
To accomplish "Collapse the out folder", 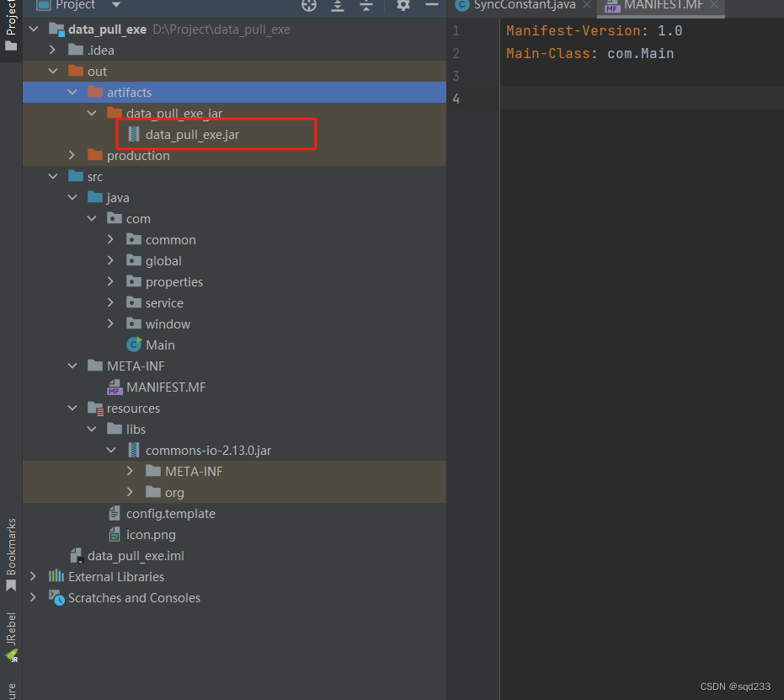I will point(53,71).
